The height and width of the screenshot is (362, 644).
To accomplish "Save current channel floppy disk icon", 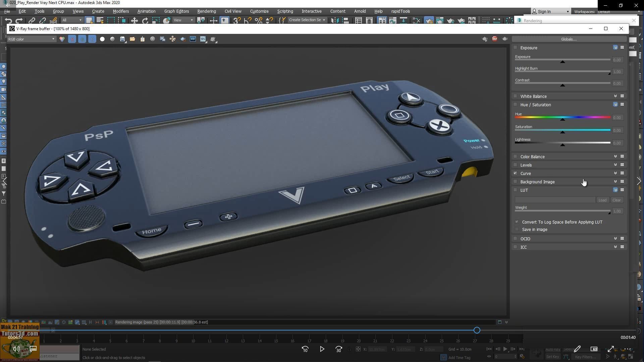I will pyautogui.click(x=122, y=39).
